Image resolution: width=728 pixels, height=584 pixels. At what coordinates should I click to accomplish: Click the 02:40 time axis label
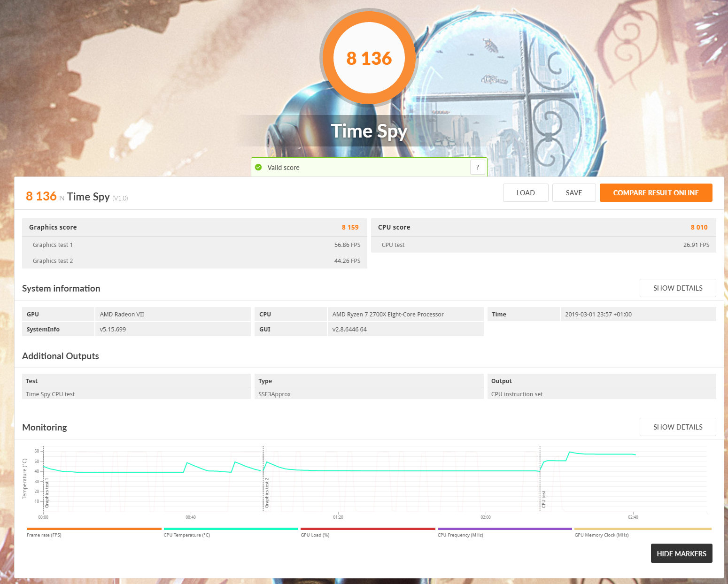point(633,517)
